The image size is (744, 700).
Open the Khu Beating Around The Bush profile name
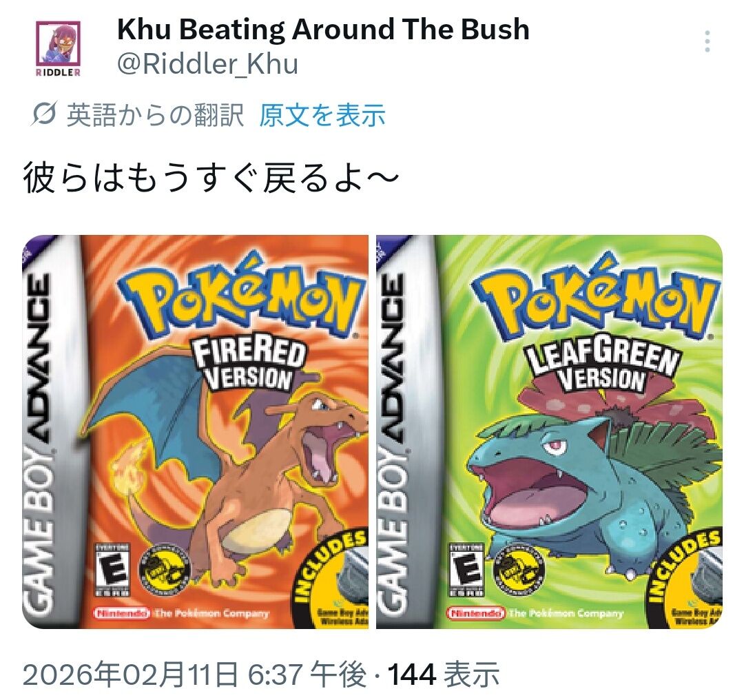point(323,29)
